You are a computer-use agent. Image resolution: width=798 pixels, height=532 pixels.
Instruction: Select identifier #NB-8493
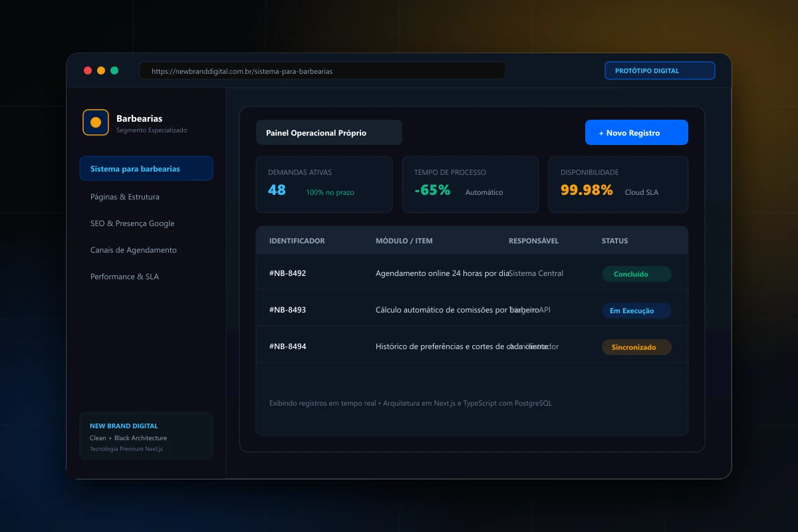pyautogui.click(x=287, y=310)
